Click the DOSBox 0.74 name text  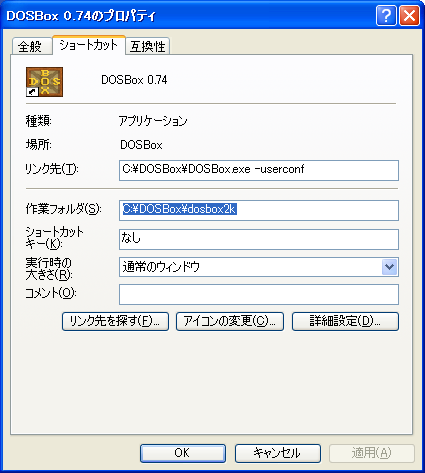[134, 80]
